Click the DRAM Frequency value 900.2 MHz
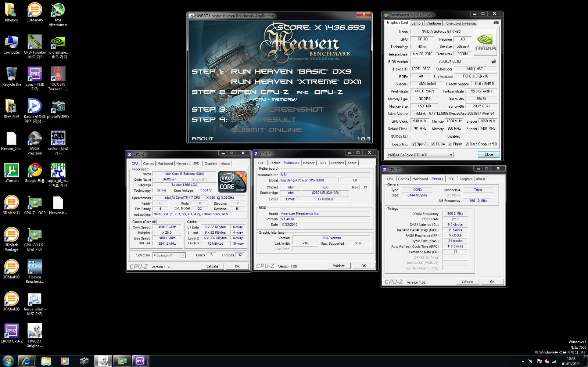The height and width of the screenshot is (367, 588). pyautogui.click(x=455, y=214)
